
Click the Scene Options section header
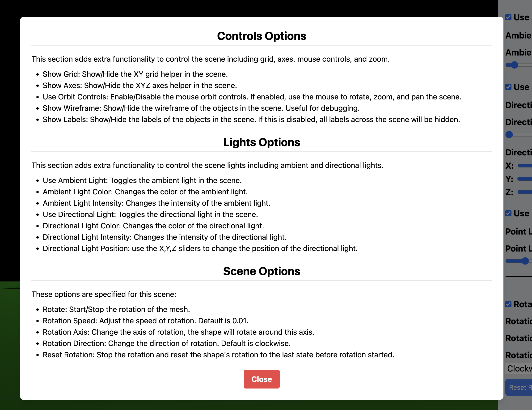[262, 271]
